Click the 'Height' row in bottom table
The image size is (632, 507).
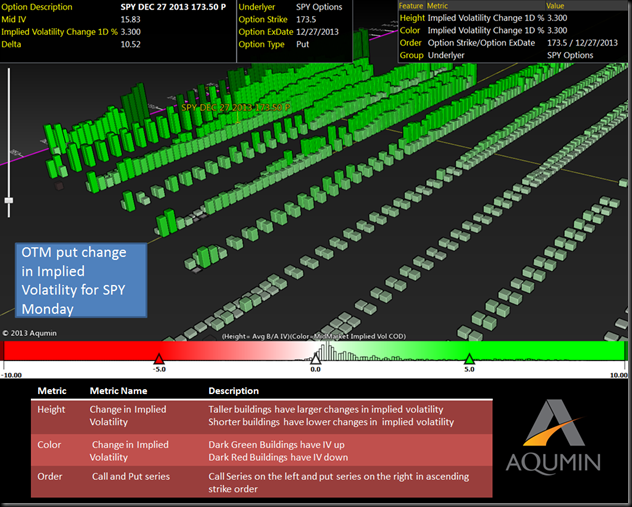click(x=262, y=416)
